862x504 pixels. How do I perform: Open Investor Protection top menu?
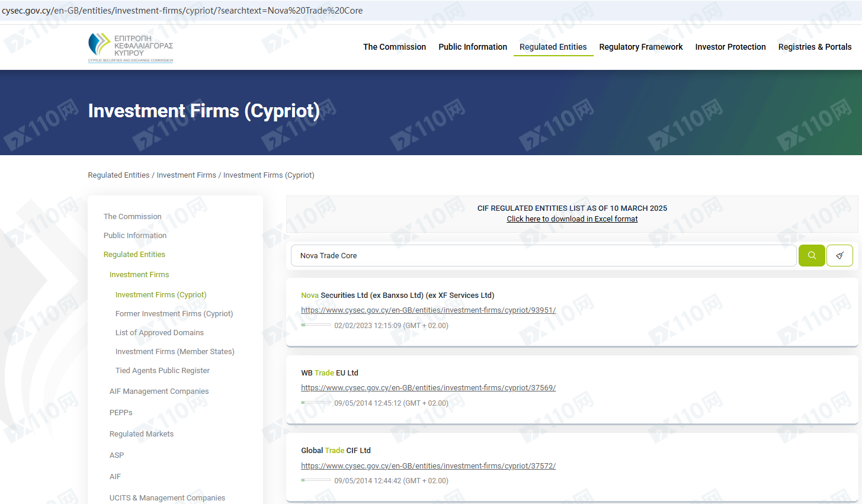click(x=730, y=47)
